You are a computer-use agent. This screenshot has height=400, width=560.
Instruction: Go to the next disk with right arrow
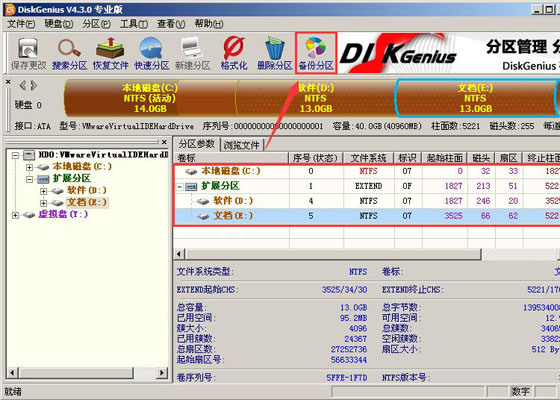click(x=34, y=86)
